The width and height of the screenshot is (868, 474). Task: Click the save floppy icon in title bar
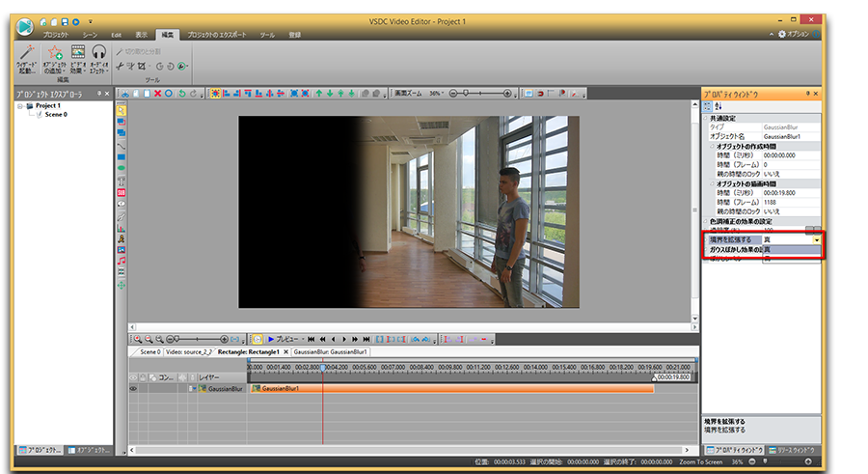pos(65,22)
